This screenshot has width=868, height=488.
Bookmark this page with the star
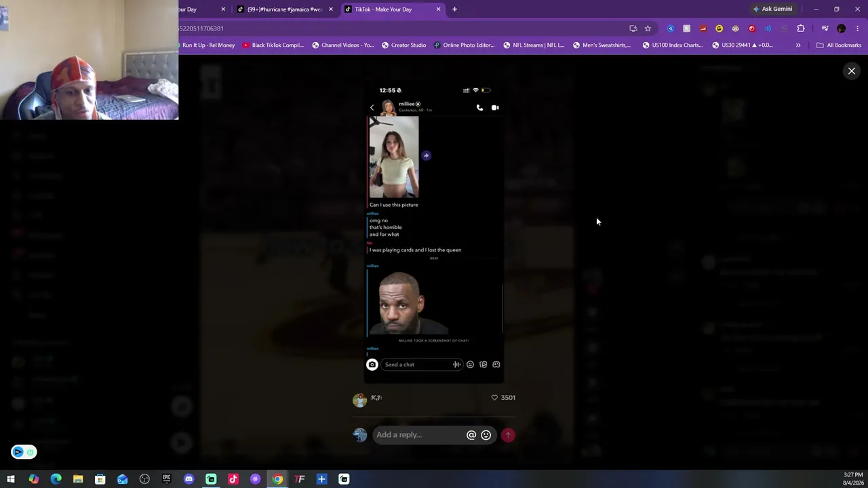click(648, 28)
